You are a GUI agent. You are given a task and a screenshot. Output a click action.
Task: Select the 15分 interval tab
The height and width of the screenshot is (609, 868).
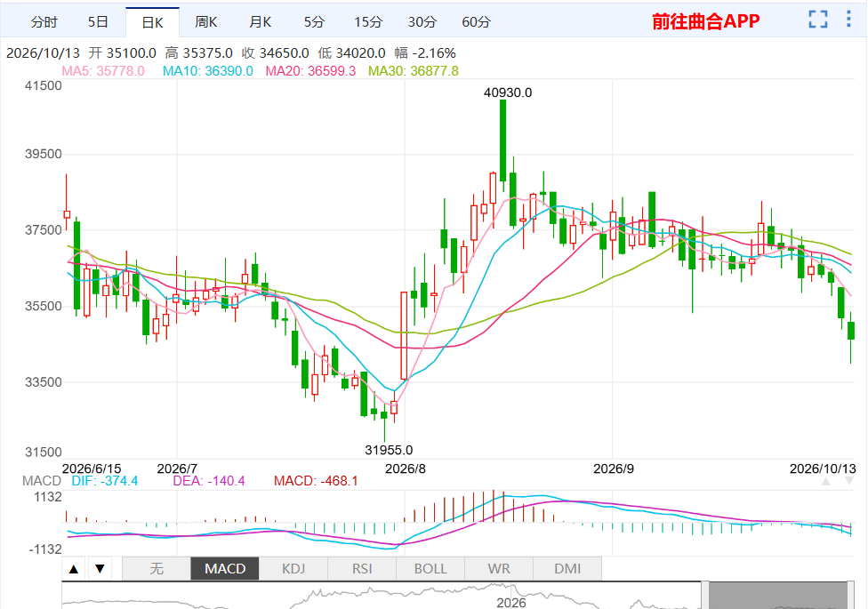[x=368, y=22]
